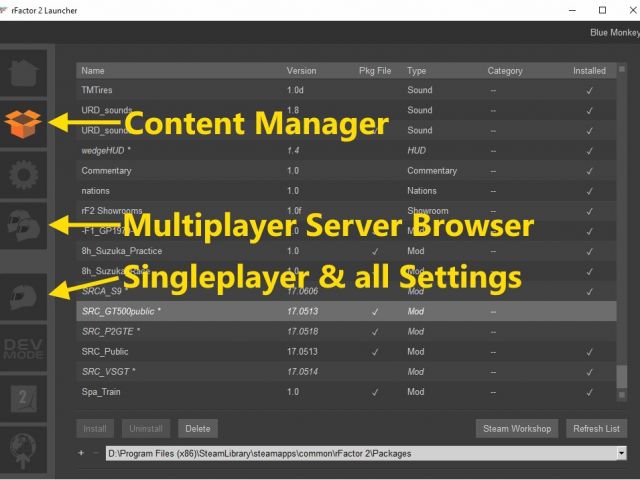Sort list by Name column header

click(93, 71)
